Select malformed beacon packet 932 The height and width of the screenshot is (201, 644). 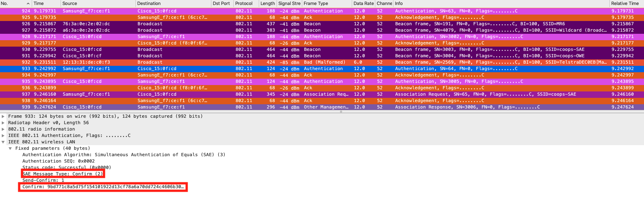point(321,62)
